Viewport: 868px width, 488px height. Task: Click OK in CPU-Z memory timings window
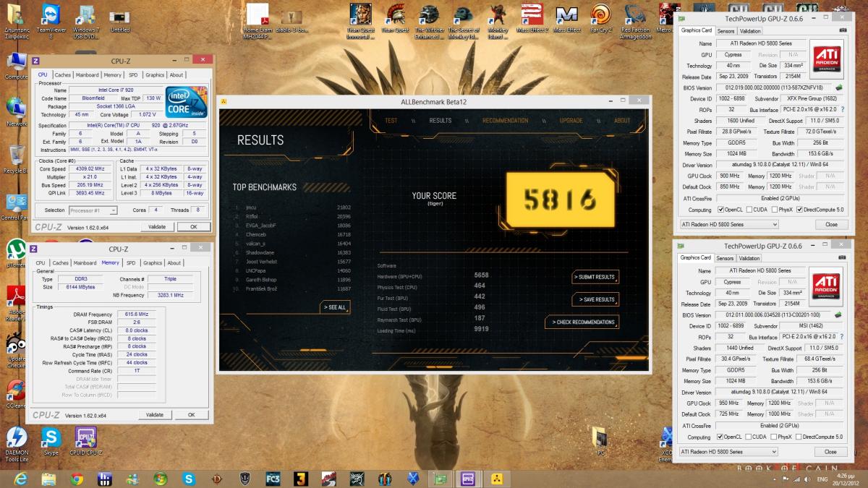(192, 415)
